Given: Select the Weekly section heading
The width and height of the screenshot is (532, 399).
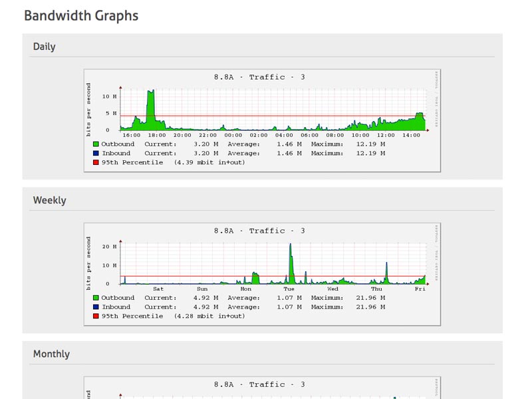Looking at the screenshot, I should coord(49,200).
